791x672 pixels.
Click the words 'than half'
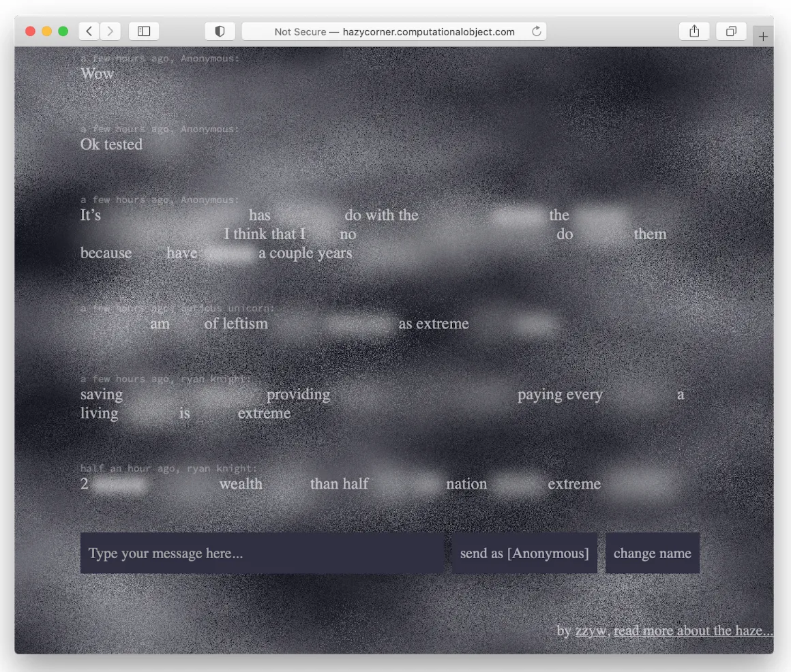pos(339,484)
